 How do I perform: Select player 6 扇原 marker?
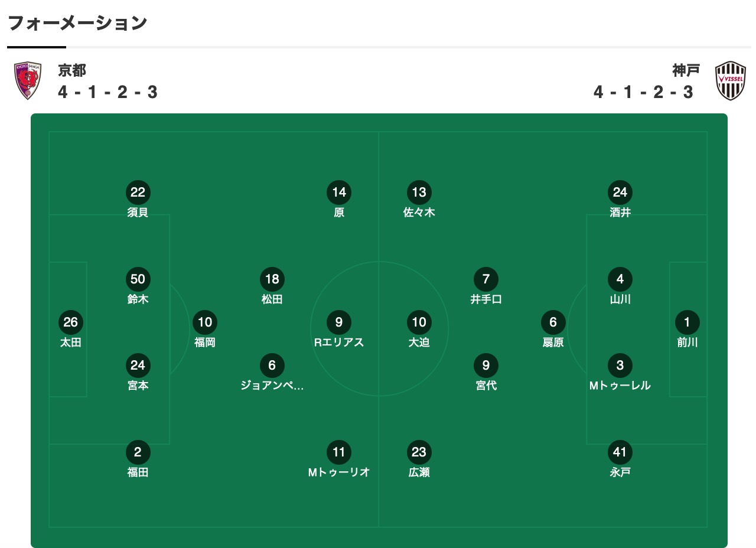point(553,322)
